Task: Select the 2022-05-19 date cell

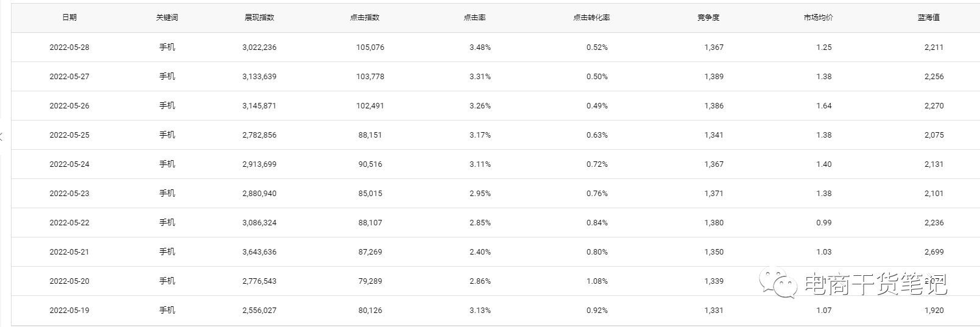Action: [69, 311]
